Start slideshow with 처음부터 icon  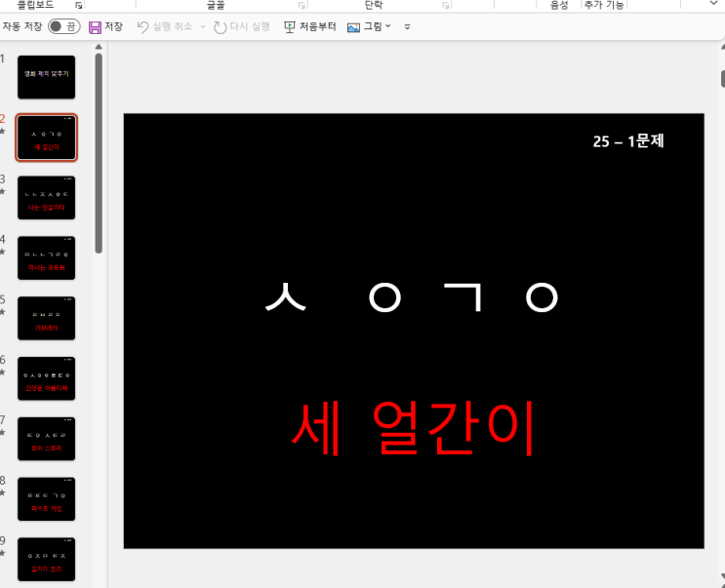(290, 27)
